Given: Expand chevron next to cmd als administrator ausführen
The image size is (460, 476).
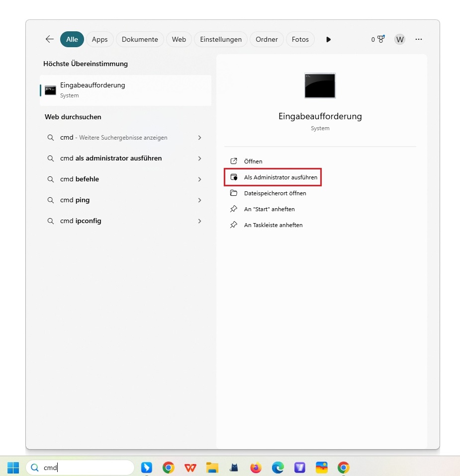Looking at the screenshot, I should (x=199, y=159).
